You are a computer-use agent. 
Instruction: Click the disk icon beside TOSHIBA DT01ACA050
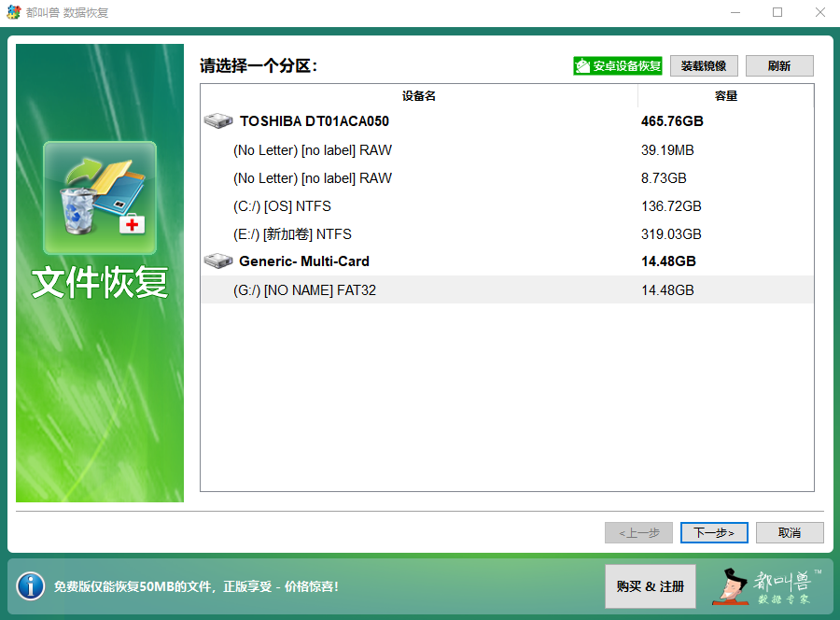(x=217, y=120)
